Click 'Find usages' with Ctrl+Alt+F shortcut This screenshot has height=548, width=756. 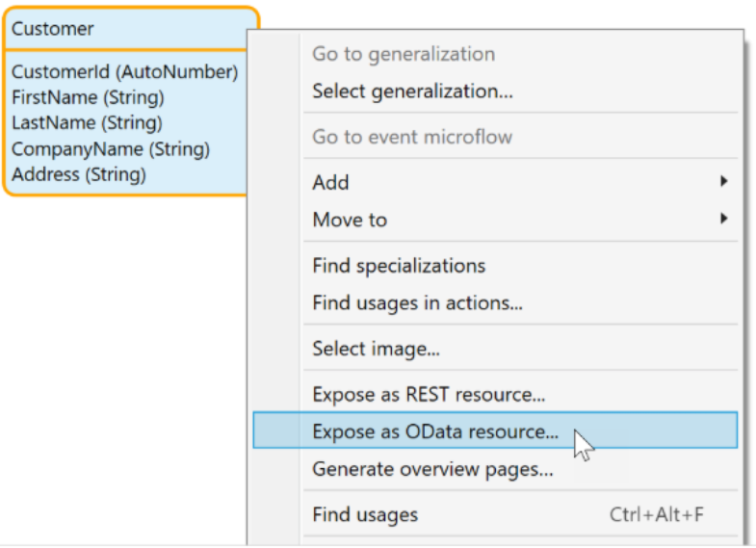[x=365, y=515]
